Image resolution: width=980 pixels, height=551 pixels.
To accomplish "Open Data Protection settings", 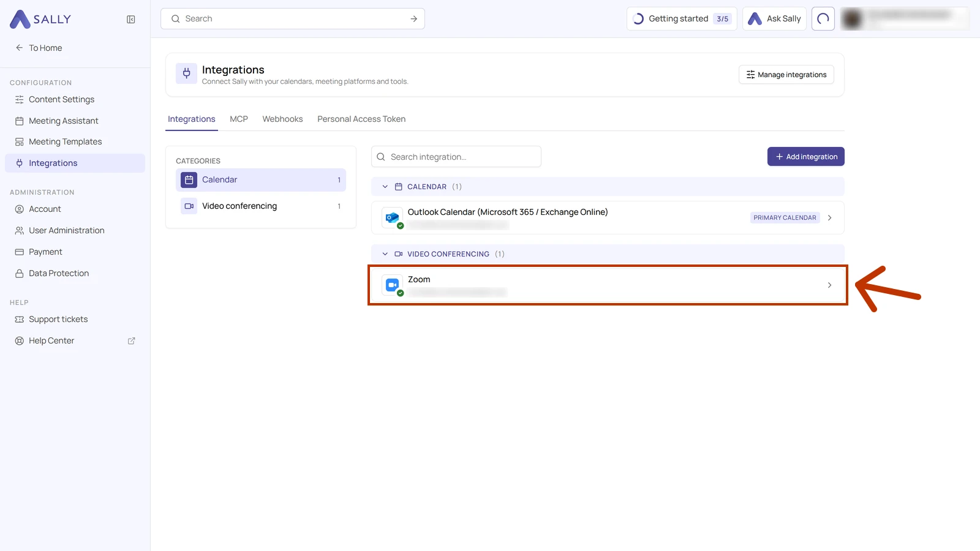I will coord(75,273).
